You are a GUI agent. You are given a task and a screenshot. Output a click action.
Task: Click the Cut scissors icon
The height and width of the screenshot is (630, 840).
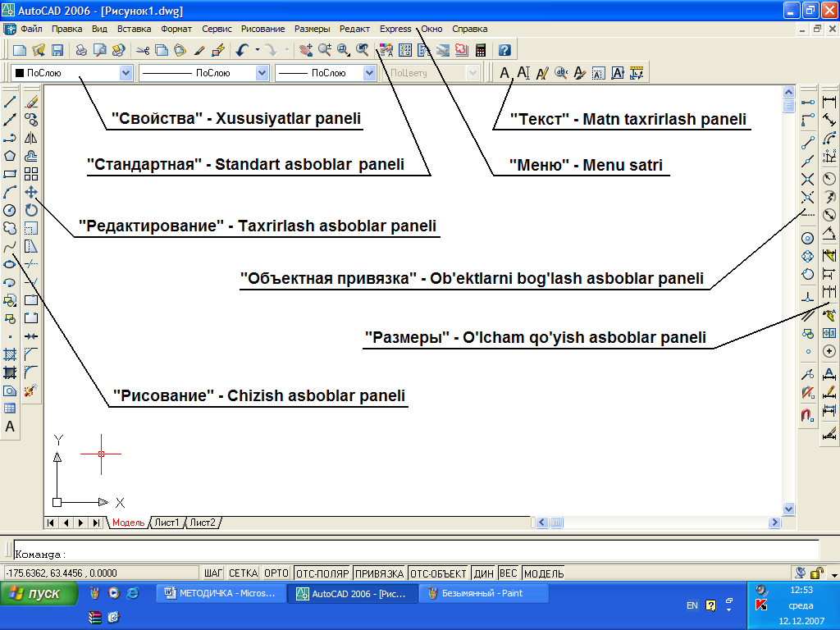143,50
